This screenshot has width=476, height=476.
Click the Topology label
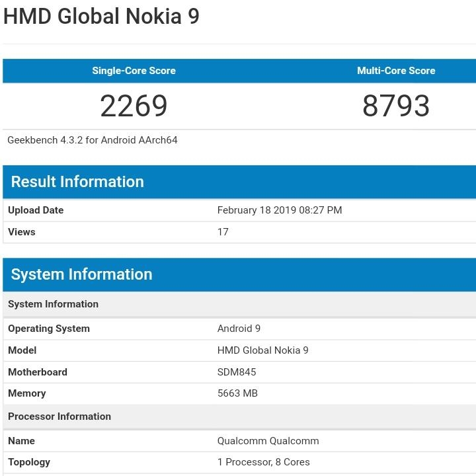[29, 462]
